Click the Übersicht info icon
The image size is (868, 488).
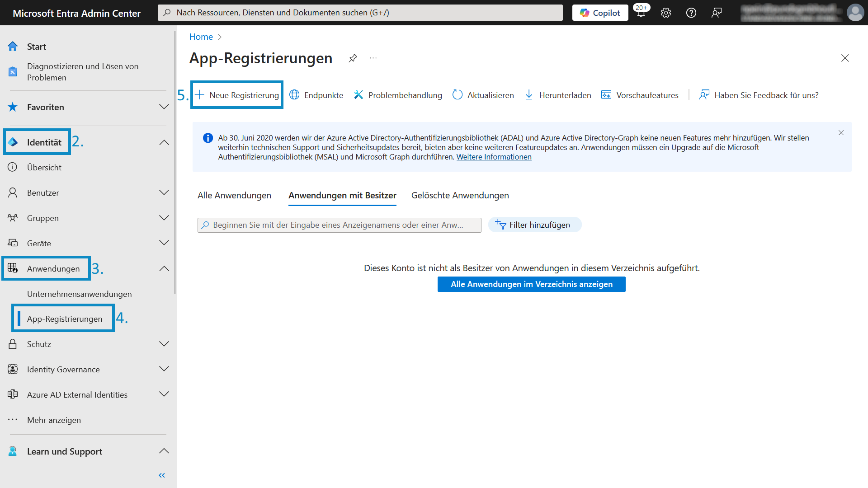[13, 167]
